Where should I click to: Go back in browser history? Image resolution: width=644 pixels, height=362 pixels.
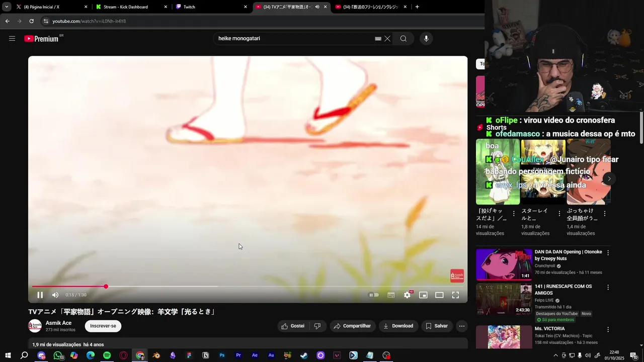tap(7, 21)
